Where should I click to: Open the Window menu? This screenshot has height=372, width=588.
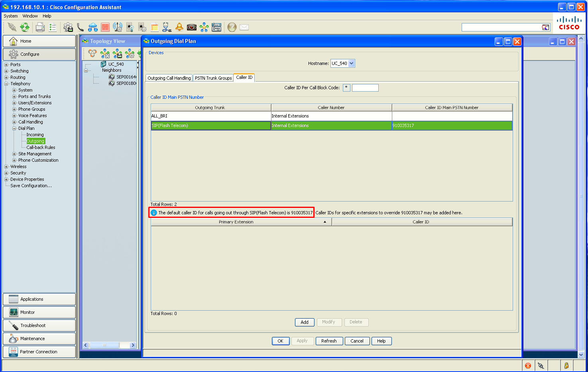pos(30,16)
